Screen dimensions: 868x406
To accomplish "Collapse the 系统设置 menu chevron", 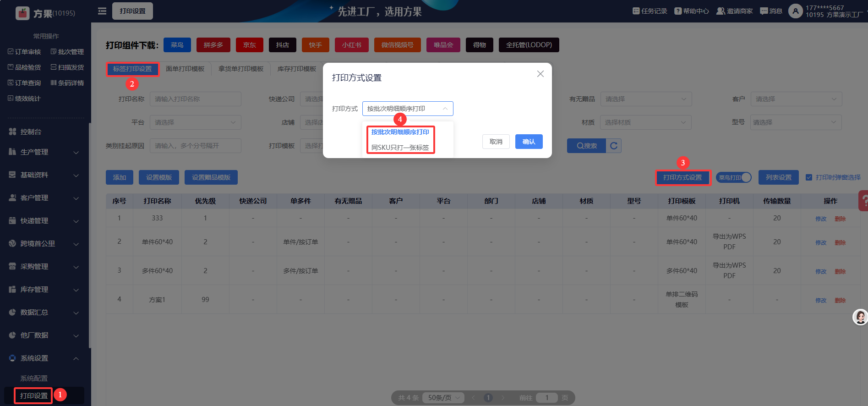I will click(x=76, y=358).
